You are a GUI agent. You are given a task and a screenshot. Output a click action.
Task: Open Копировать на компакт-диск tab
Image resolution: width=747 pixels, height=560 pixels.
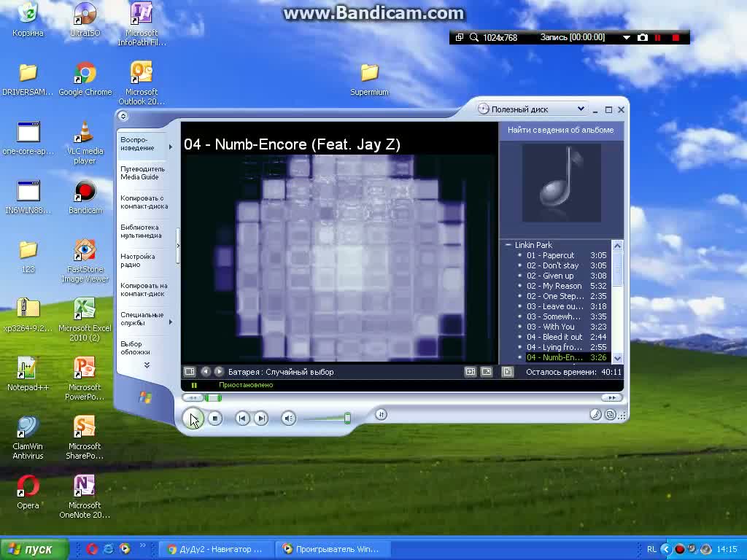pyautogui.click(x=144, y=289)
